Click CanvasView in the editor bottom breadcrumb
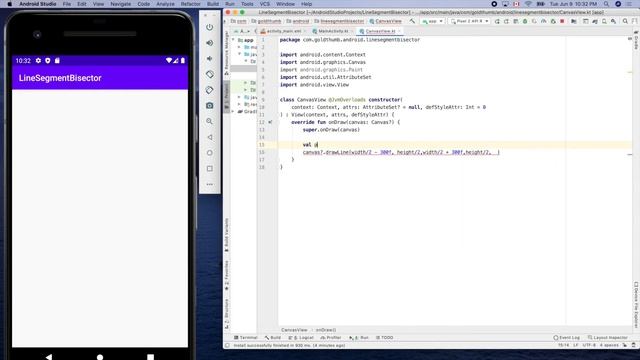Image resolution: width=640 pixels, height=360 pixels. [294, 330]
